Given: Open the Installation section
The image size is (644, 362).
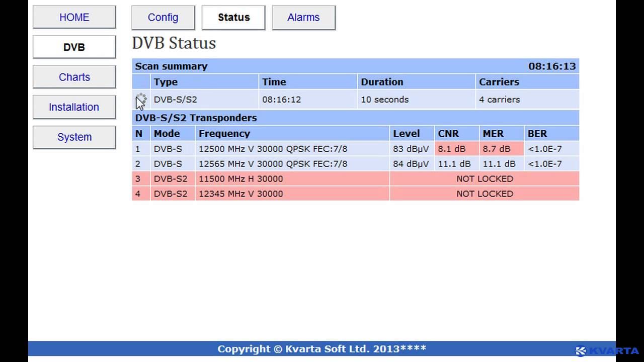Looking at the screenshot, I should click(x=74, y=107).
